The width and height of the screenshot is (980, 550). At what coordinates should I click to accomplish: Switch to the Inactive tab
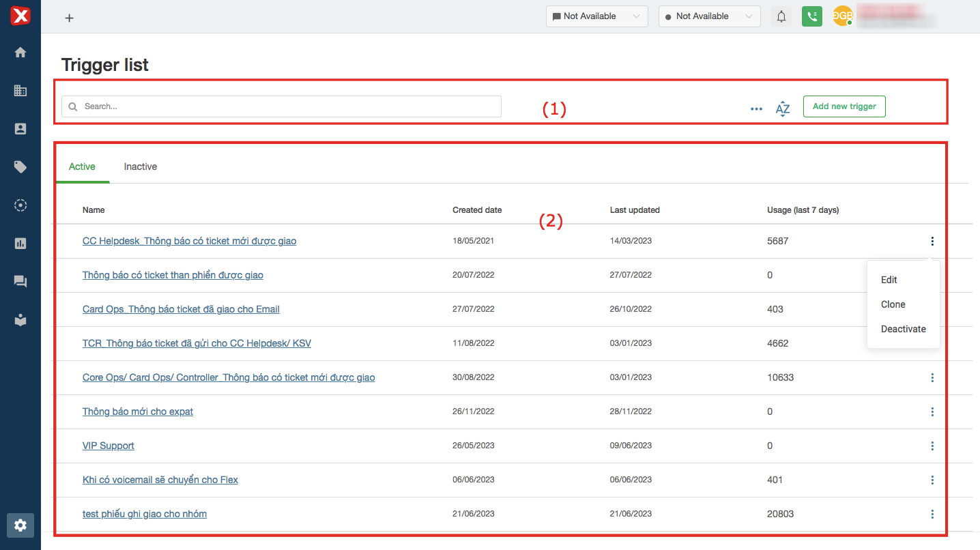coord(141,167)
